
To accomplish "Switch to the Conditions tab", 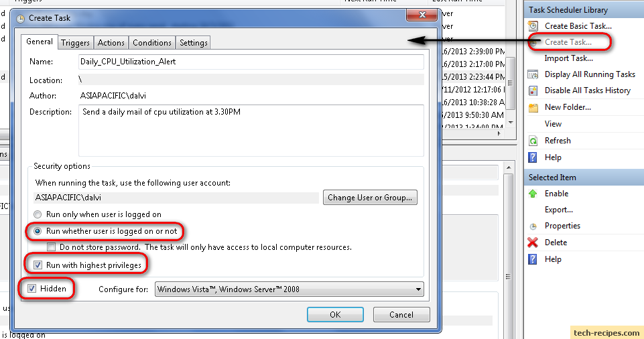I will tap(152, 43).
